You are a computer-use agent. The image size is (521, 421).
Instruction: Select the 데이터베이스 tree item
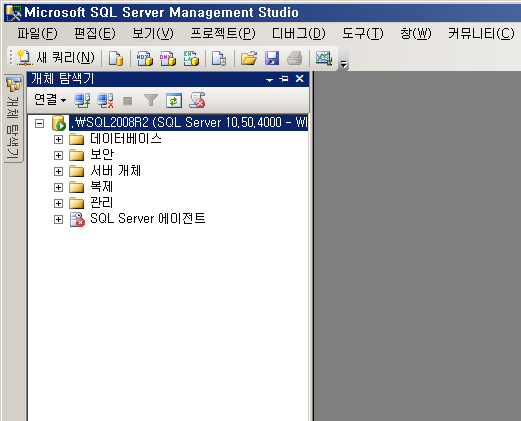click(x=126, y=138)
